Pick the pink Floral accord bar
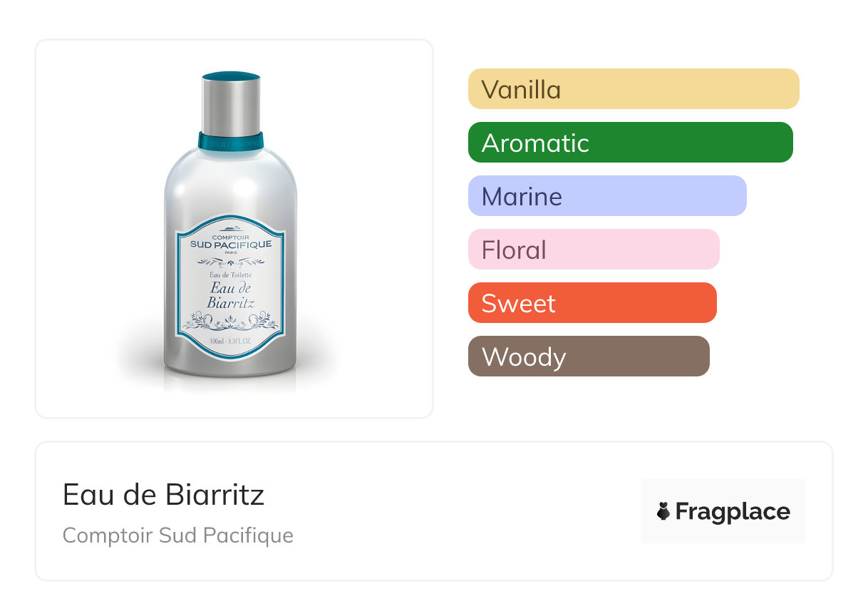This screenshot has height=616, width=868. (593, 250)
